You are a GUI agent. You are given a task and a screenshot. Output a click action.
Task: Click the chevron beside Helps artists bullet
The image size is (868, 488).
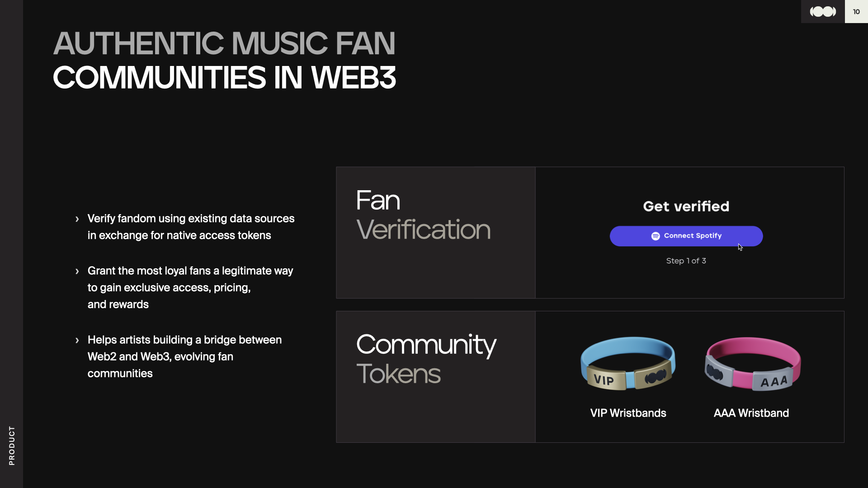pos(77,340)
